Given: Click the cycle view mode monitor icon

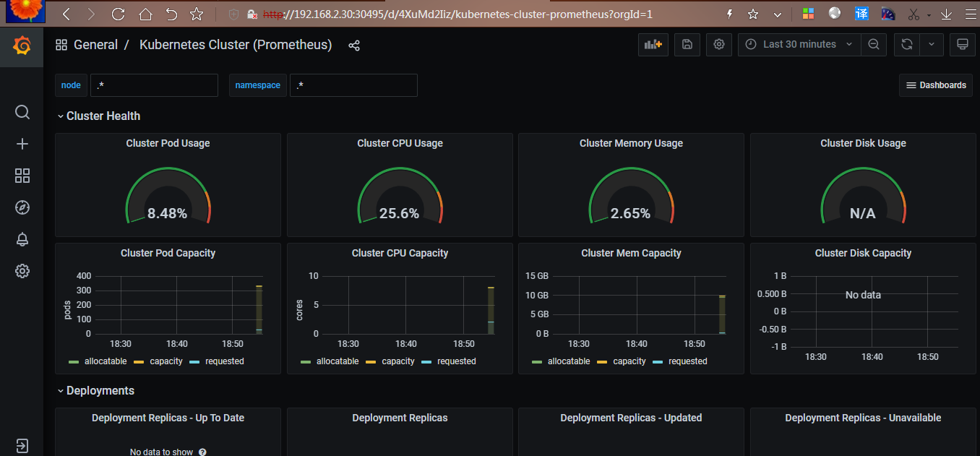Looking at the screenshot, I should coord(962,44).
